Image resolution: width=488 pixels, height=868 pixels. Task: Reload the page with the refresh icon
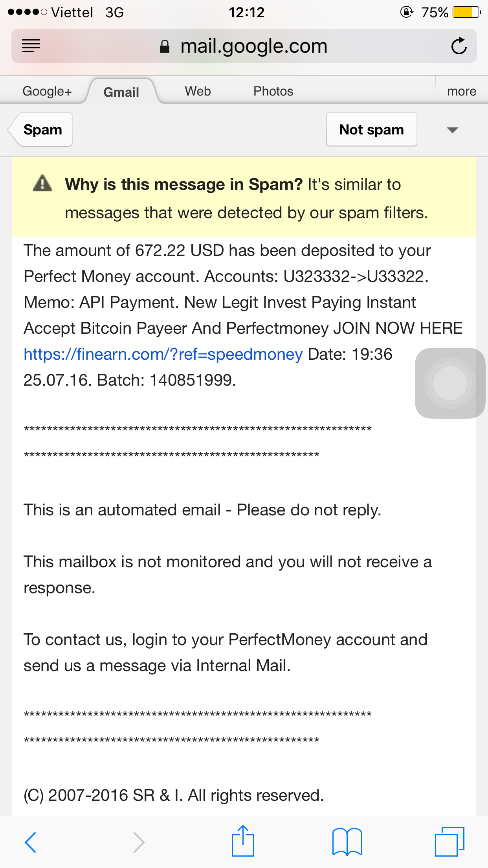[x=459, y=46]
